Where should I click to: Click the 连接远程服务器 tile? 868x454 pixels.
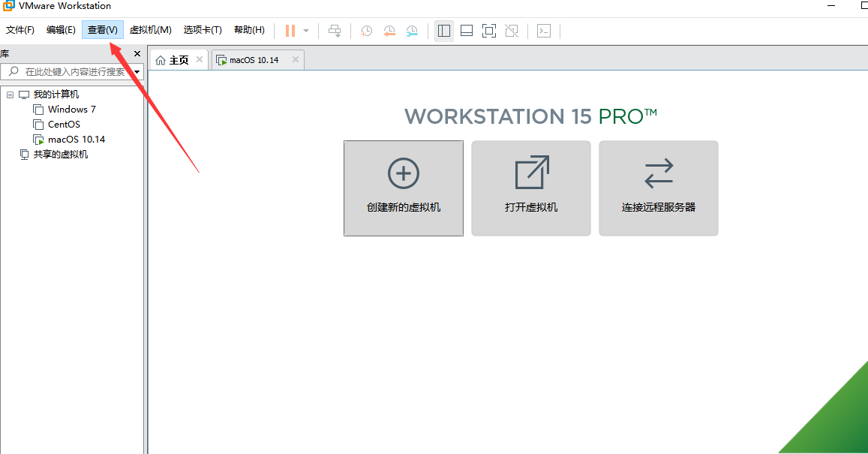(659, 188)
